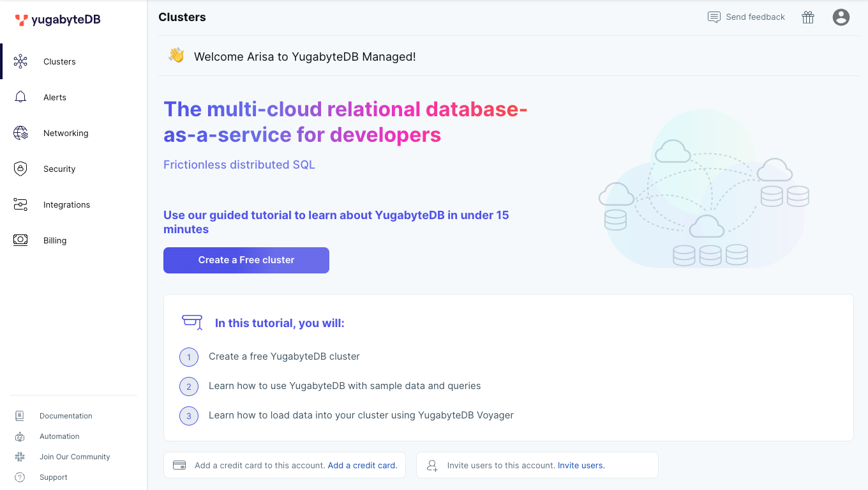868x490 pixels.
Task: Click the multi-cloud relational database headline
Action: point(345,122)
